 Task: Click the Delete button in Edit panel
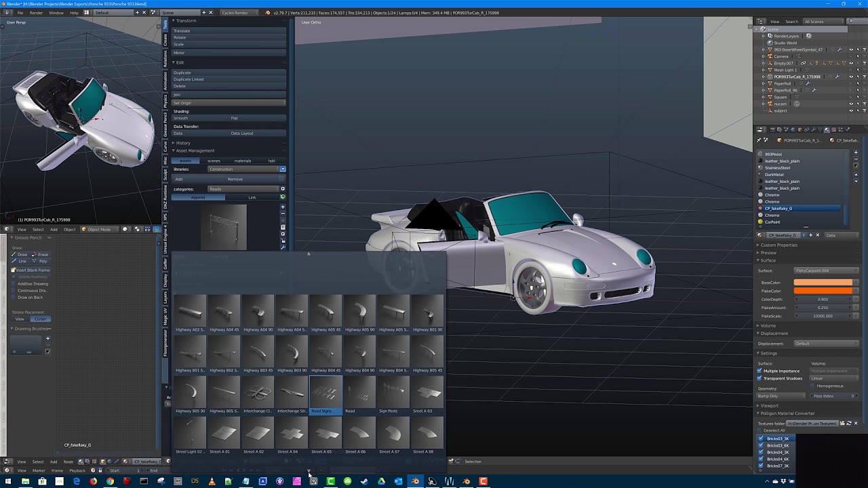click(x=229, y=86)
